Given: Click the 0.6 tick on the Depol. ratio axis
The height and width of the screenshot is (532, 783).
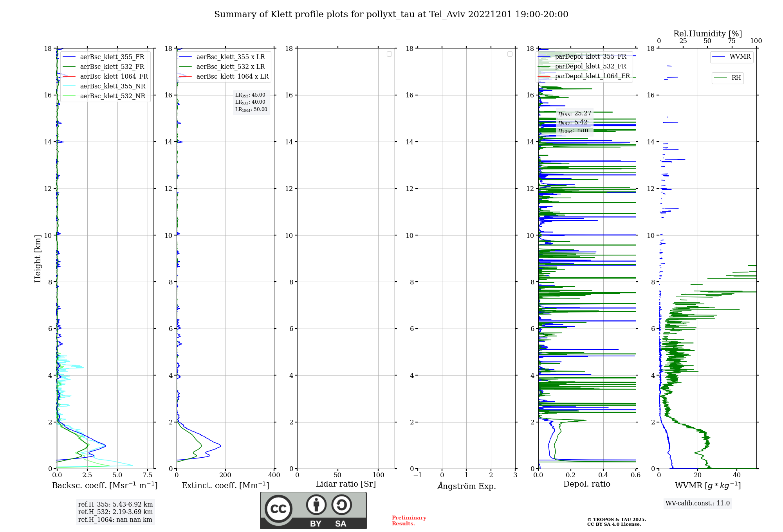Looking at the screenshot, I should [x=636, y=475].
